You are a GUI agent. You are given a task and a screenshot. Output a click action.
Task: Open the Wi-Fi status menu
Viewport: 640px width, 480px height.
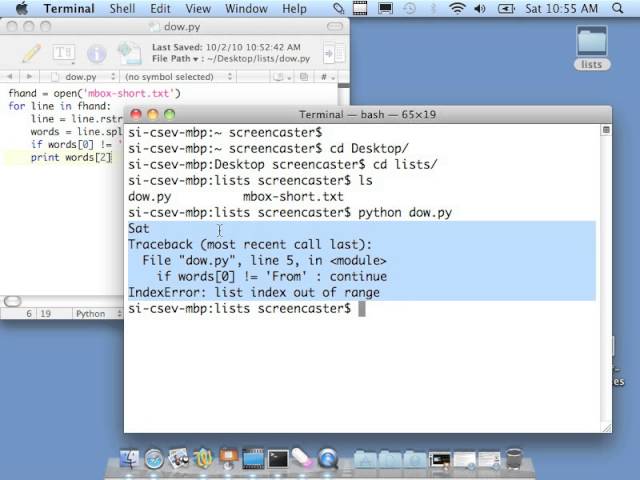pyautogui.click(x=457, y=8)
